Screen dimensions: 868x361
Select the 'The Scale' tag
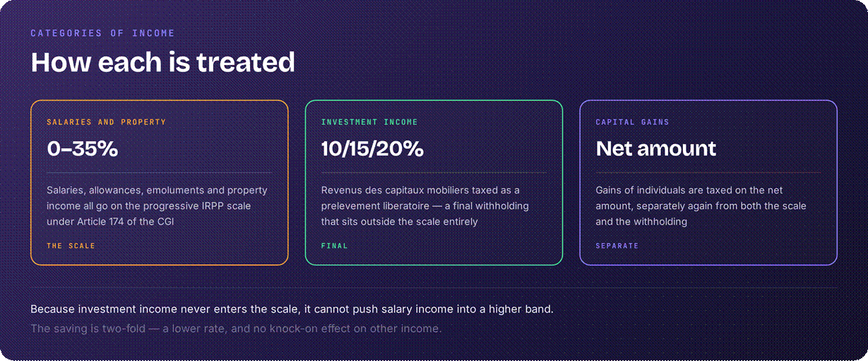(71, 246)
